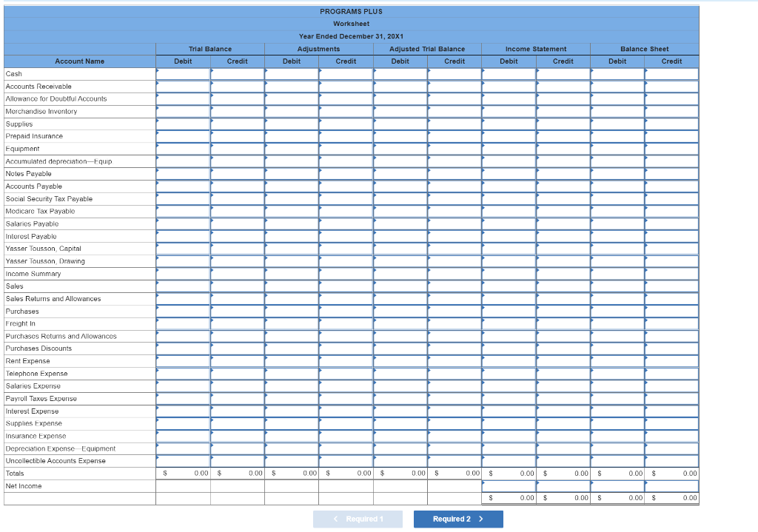The image size is (758, 532).
Task: Select Rent Expense Trial Balance Debit cell
Action: click(184, 361)
